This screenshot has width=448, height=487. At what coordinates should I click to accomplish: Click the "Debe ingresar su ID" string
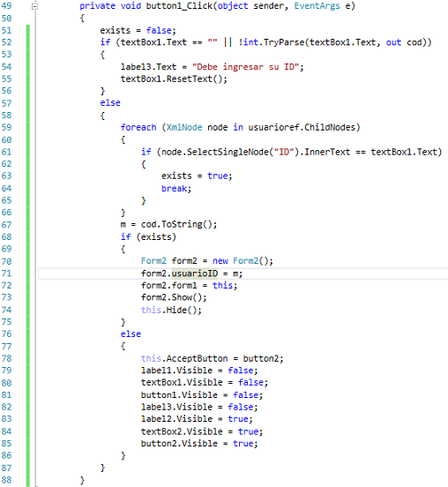pyautogui.click(x=245, y=67)
